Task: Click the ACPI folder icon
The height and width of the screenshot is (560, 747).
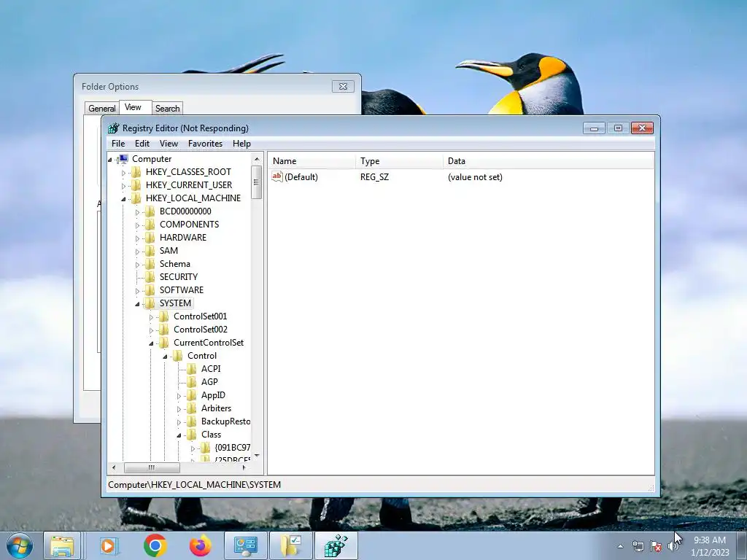Action: [x=192, y=369]
